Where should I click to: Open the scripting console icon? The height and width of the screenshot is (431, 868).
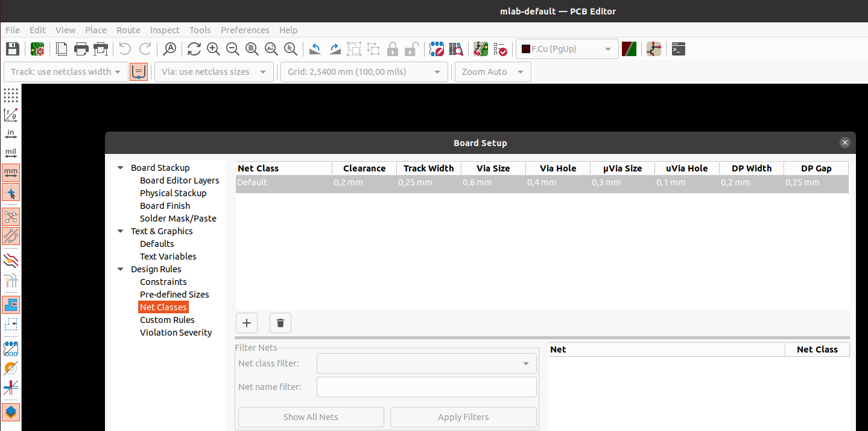tap(679, 49)
